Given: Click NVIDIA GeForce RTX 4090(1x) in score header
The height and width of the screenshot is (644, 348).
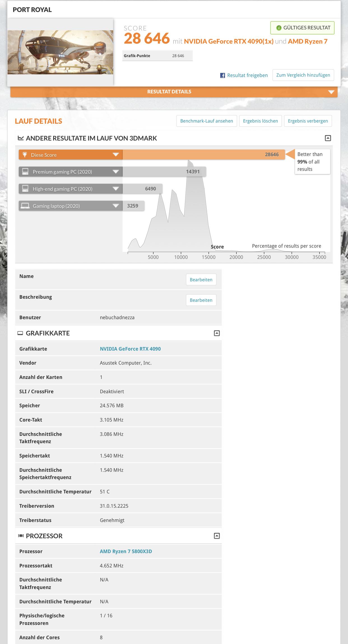Looking at the screenshot, I should [229, 42].
